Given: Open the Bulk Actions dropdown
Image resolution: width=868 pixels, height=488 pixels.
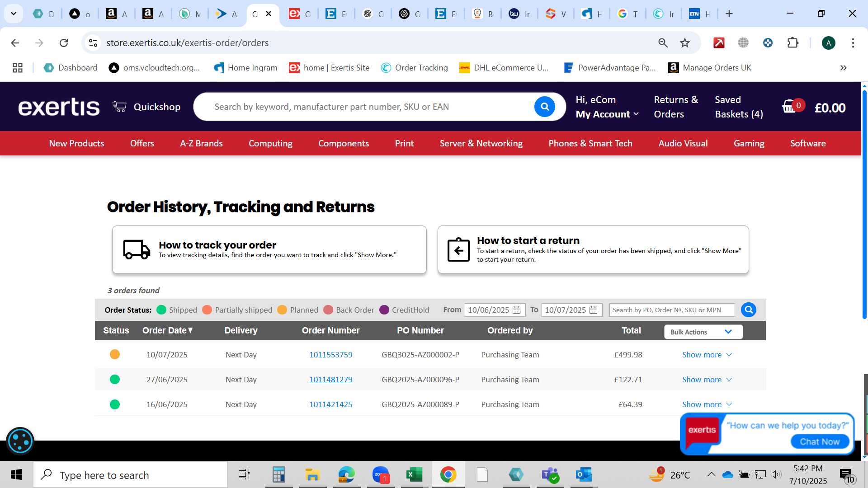Looking at the screenshot, I should (703, 332).
